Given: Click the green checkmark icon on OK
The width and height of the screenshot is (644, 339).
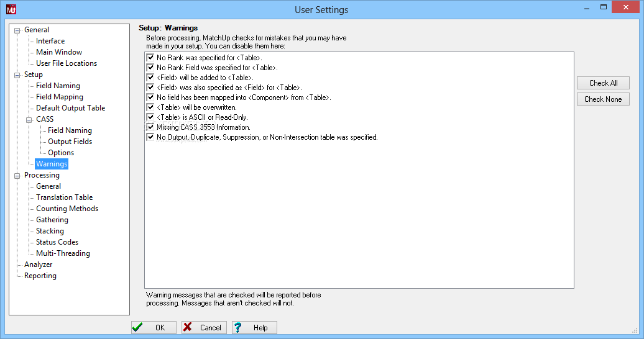Looking at the screenshot, I should pos(137,327).
